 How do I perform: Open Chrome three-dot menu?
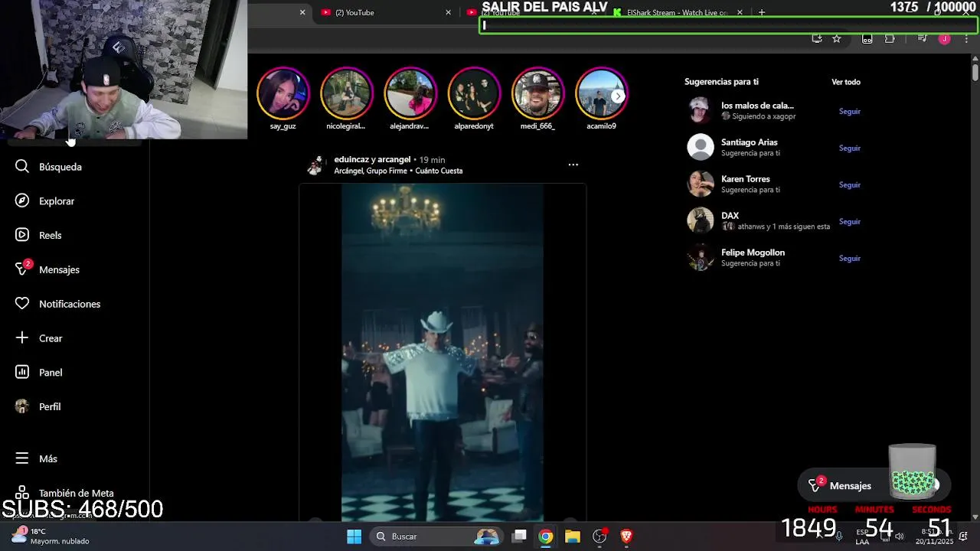pos(966,38)
